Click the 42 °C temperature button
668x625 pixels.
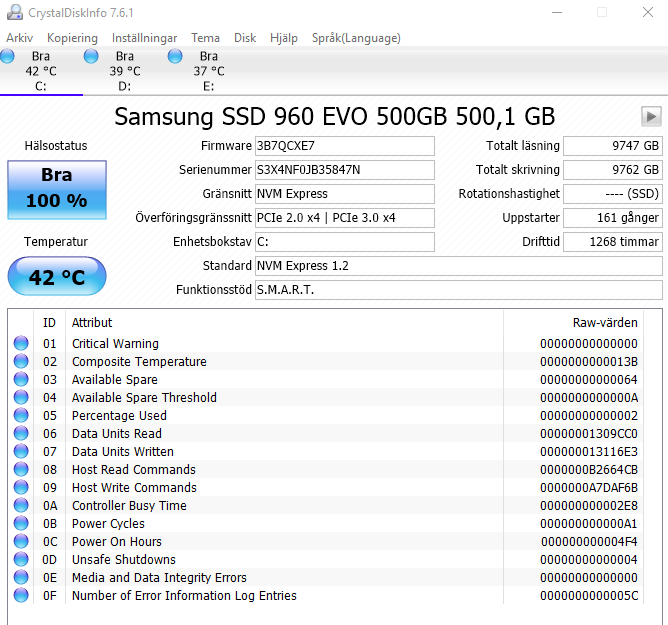pos(57,276)
